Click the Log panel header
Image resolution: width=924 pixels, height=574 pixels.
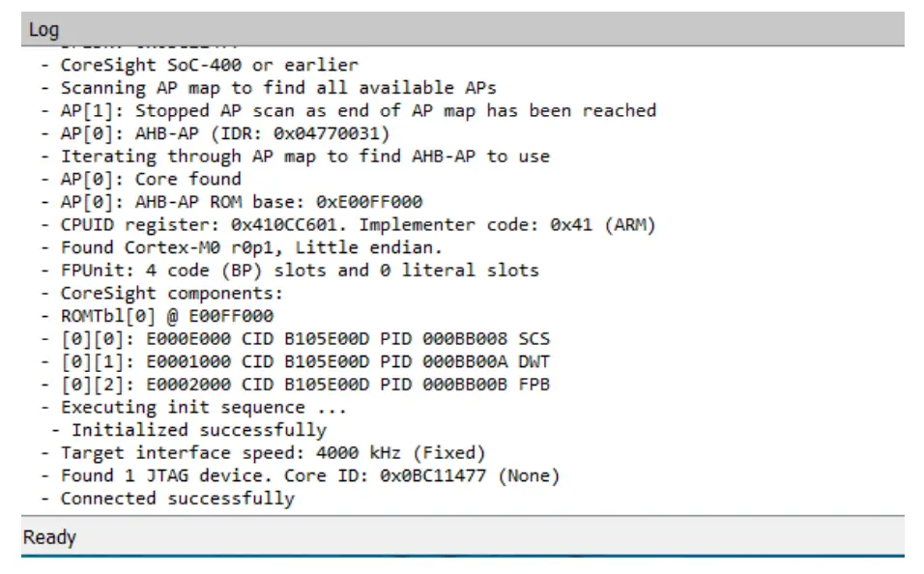(43, 30)
